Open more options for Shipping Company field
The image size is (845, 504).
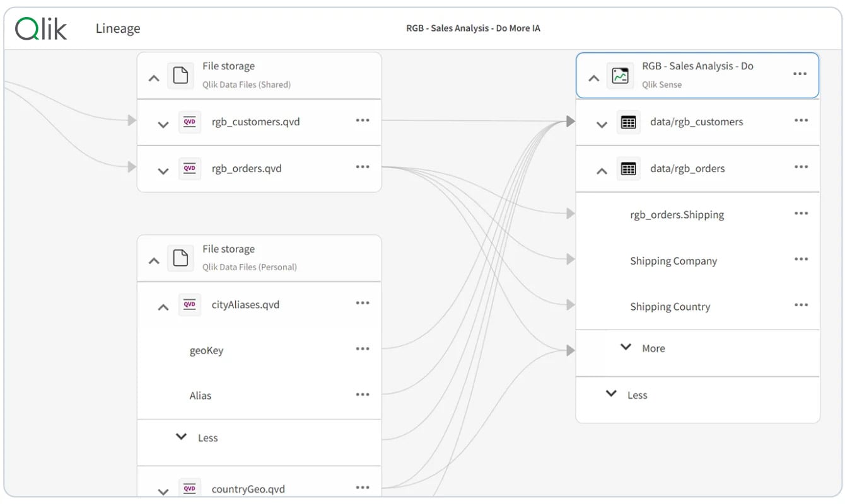pos(801,259)
